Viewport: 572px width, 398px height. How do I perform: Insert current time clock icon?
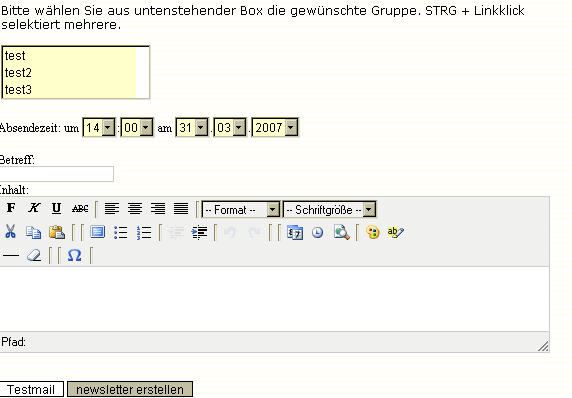click(318, 232)
